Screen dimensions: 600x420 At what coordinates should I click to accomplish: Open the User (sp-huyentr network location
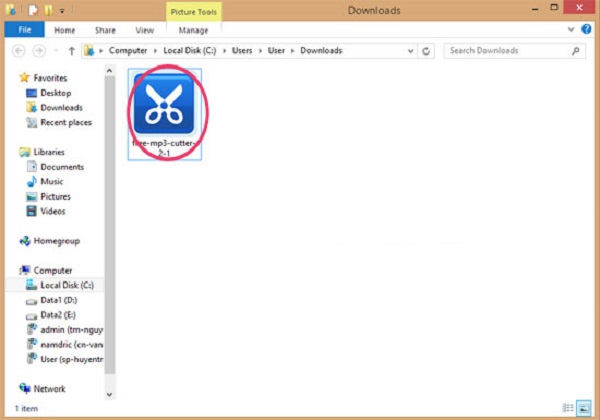click(71, 359)
